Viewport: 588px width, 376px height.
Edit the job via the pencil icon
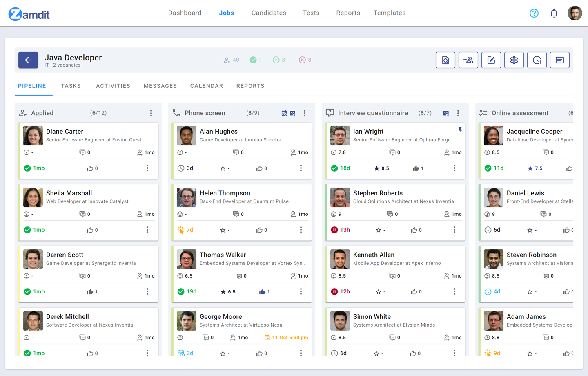[x=491, y=60]
